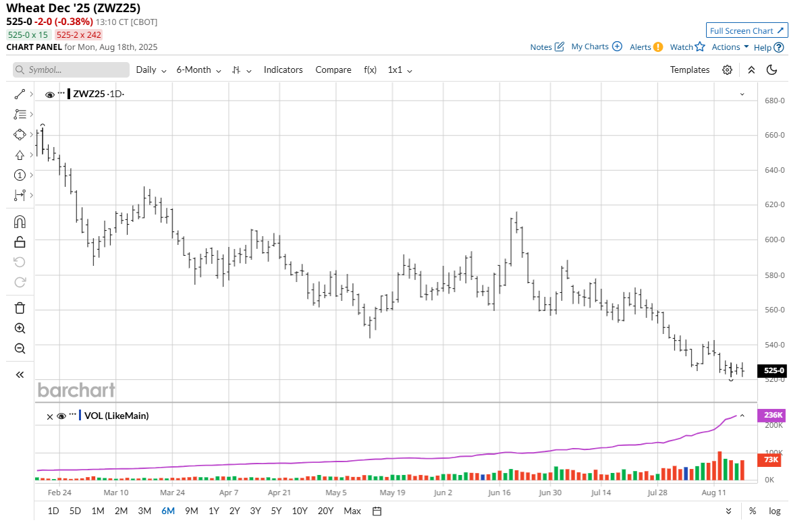Open the 1x1 grid layout dropdown
Screen dimensions: 812x531
[400, 69]
